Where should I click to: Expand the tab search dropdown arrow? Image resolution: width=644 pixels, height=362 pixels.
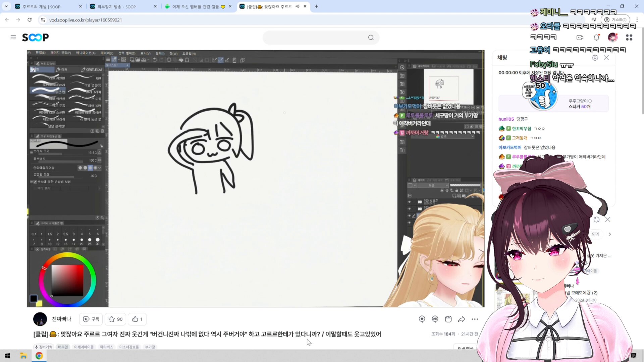click(6, 6)
